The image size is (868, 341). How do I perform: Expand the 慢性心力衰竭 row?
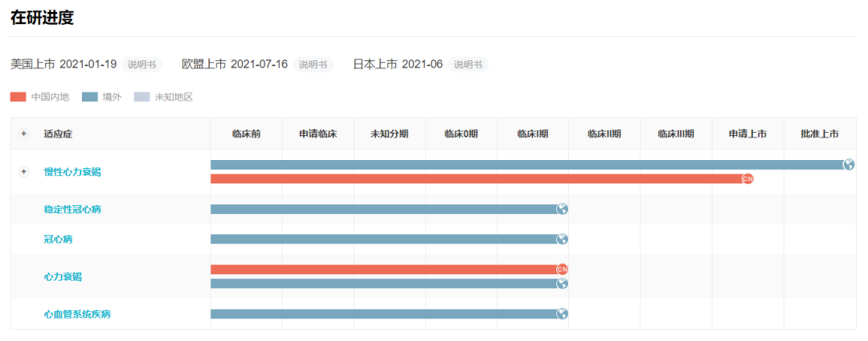point(23,171)
